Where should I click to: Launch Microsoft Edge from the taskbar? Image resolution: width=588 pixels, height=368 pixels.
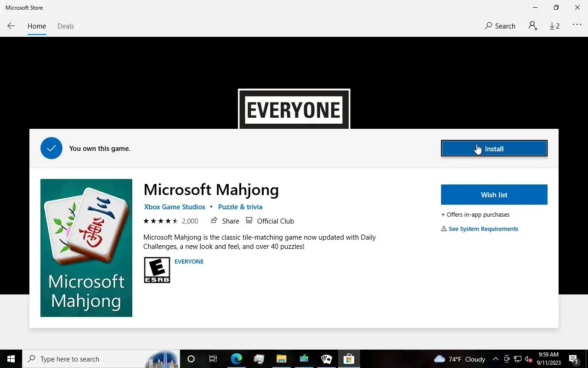(236, 359)
